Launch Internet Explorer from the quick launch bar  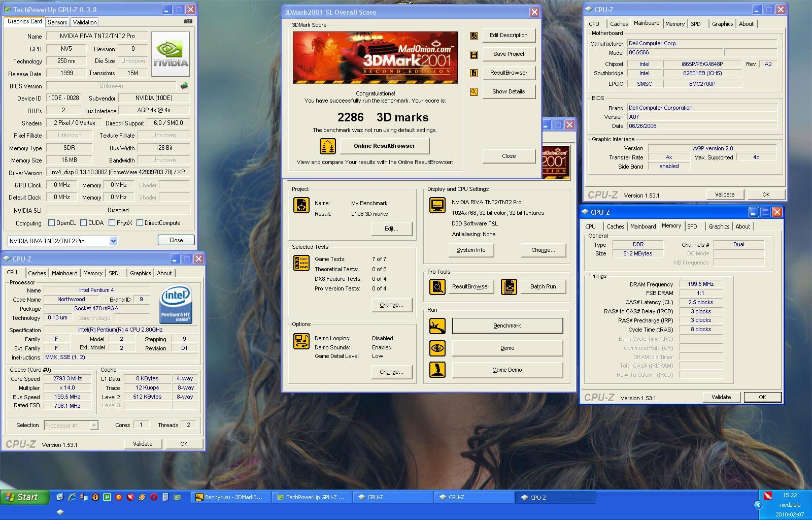[x=72, y=497]
